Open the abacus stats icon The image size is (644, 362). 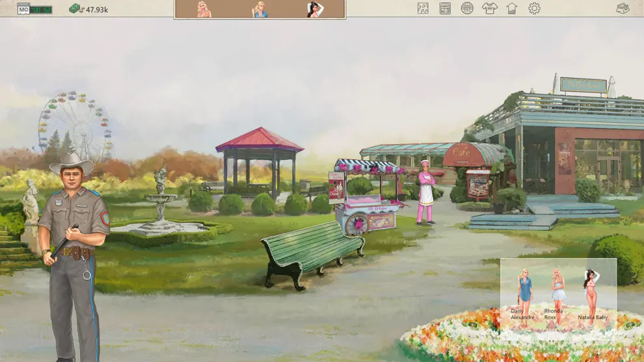click(445, 8)
